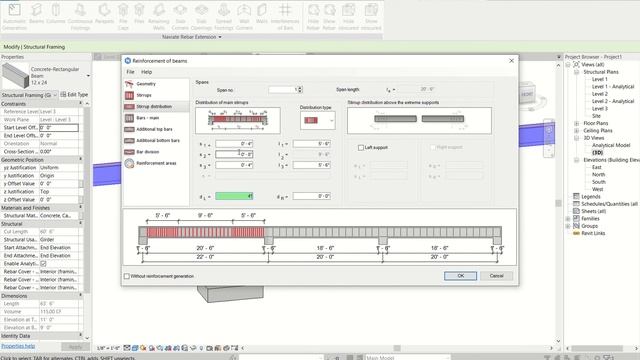640x360 pixels.
Task: Check Without reinforcement generation option
Action: click(127, 276)
